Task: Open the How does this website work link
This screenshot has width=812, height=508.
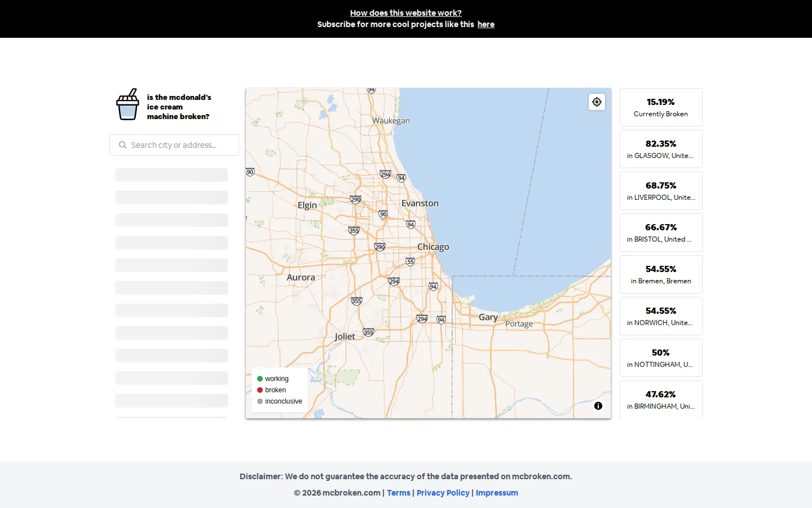Action: [406, 13]
